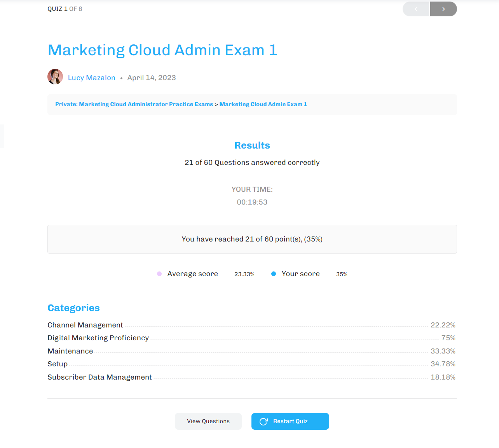The image size is (499, 448).
Task: Click the Subscriber Data Management category
Action: pos(99,377)
